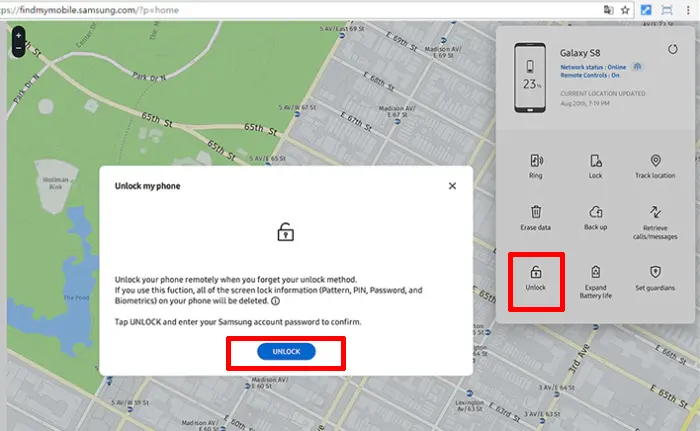Select the Unlock icon in device panel
The height and width of the screenshot is (431, 700).
pyautogui.click(x=536, y=272)
